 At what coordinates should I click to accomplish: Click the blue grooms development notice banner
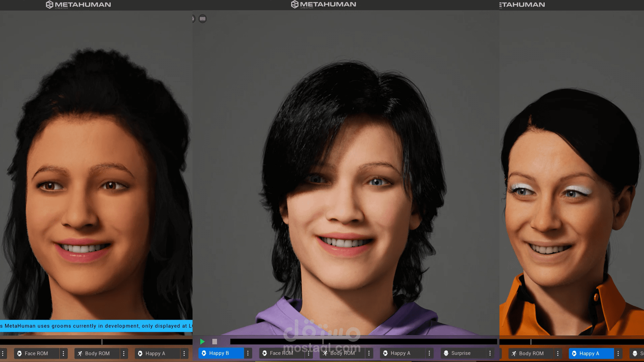click(96, 326)
